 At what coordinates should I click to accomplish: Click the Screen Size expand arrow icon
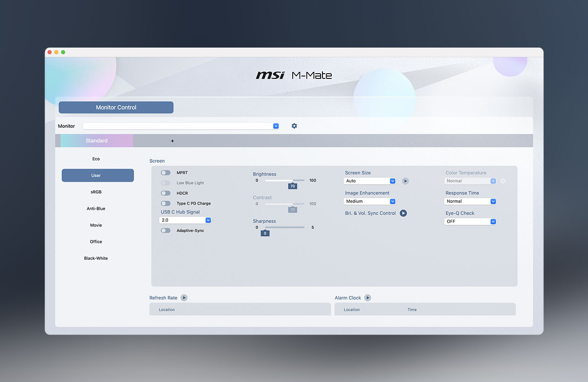tap(405, 181)
